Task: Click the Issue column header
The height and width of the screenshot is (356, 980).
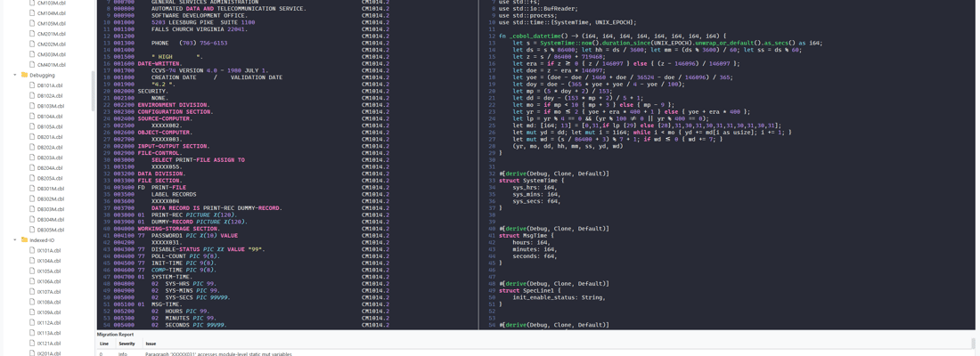Action: [151, 344]
